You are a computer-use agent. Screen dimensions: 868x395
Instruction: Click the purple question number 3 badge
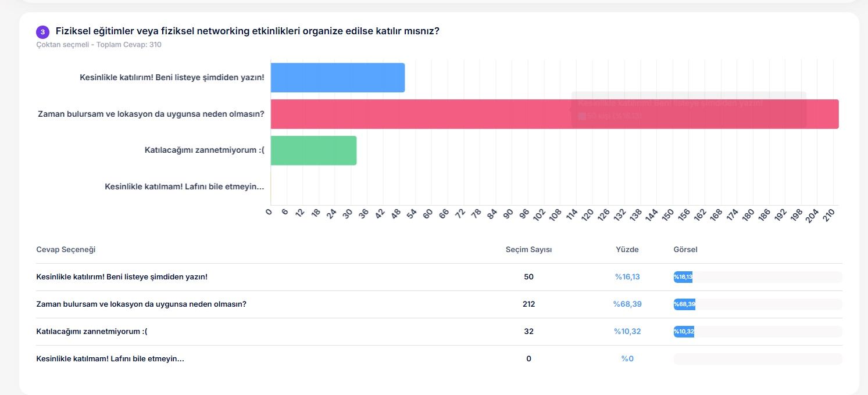click(x=42, y=32)
